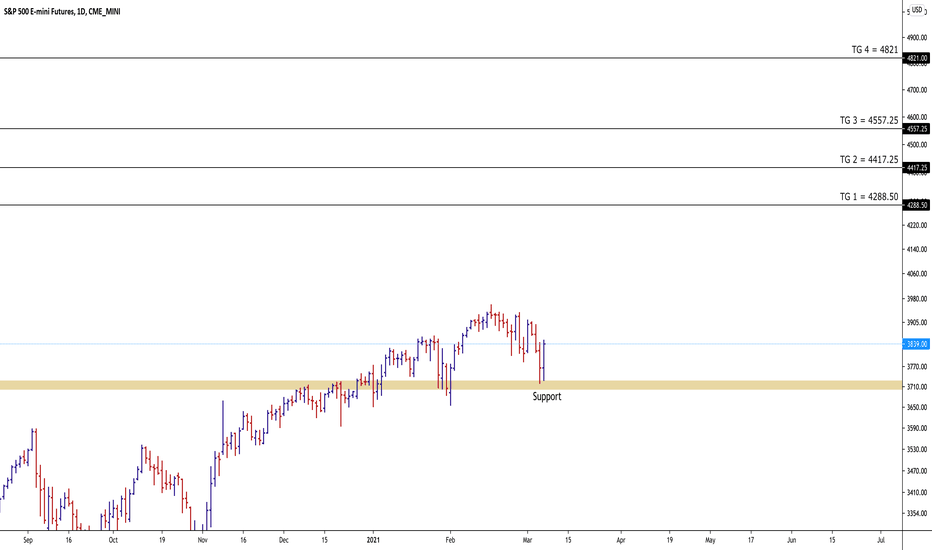Viewport: 932px width, 550px height.
Task: Click the 3470.00 price axis label
Action: coord(917,471)
